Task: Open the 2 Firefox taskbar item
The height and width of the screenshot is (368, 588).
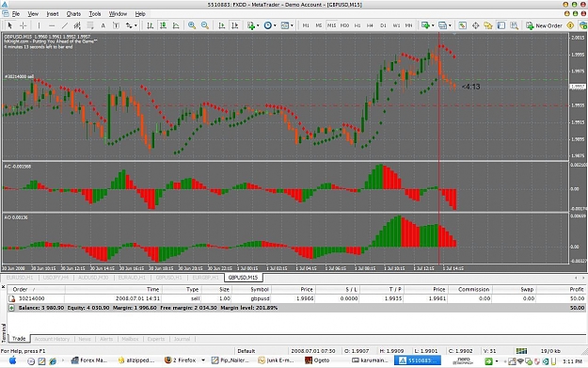Action: coord(182,360)
